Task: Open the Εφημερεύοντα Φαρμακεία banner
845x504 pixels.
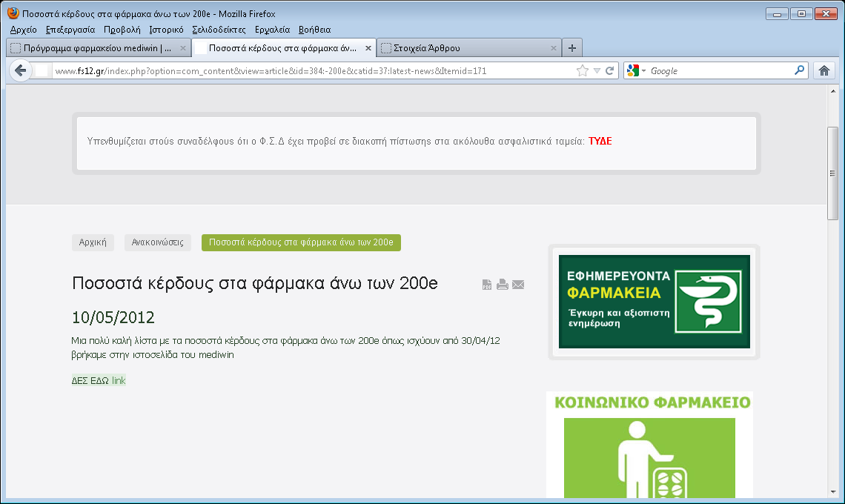Action: [x=655, y=302]
